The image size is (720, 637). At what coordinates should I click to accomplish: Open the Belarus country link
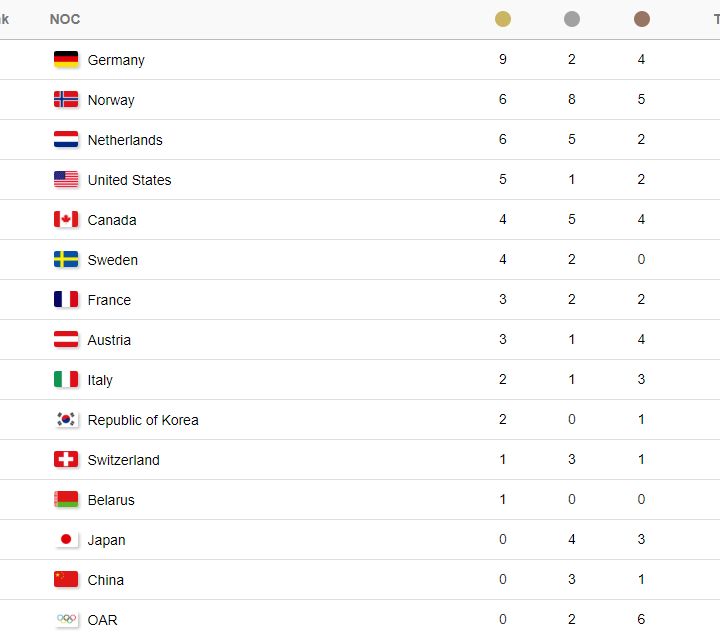(x=111, y=500)
